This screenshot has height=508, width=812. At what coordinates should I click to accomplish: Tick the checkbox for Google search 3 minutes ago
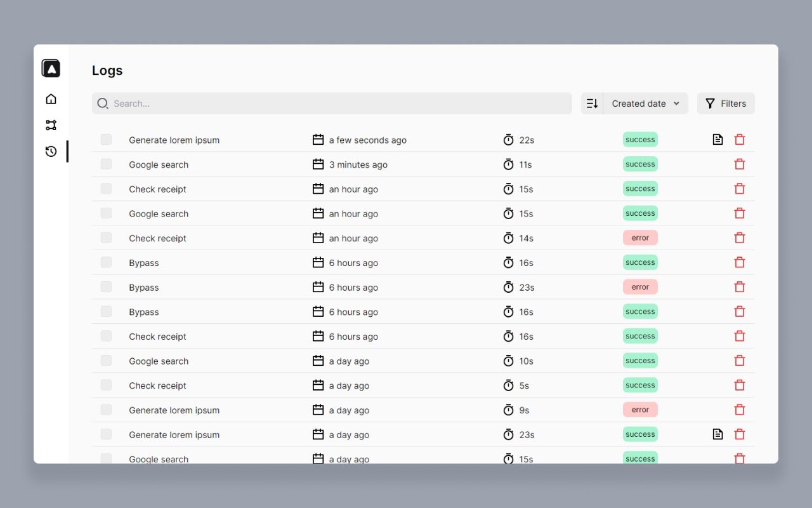point(106,164)
